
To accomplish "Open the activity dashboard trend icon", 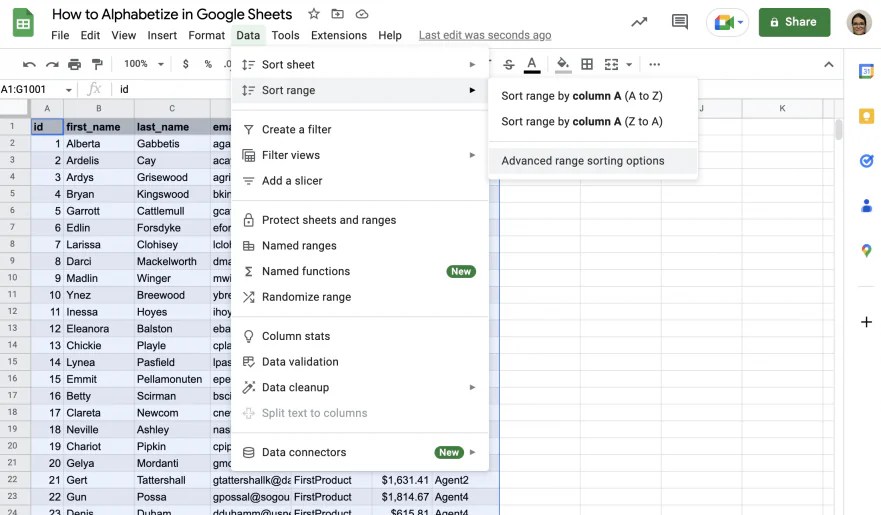I will (639, 22).
